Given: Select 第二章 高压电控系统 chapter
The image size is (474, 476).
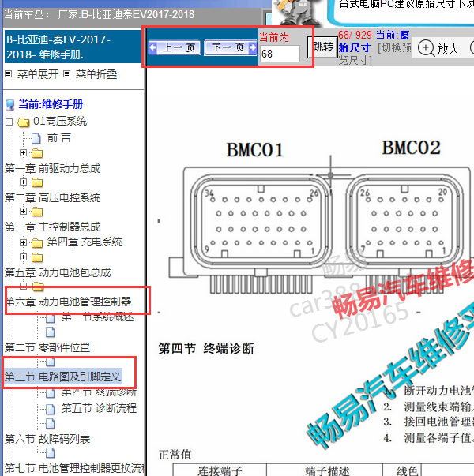Looking at the screenshot, I should click(x=53, y=197).
